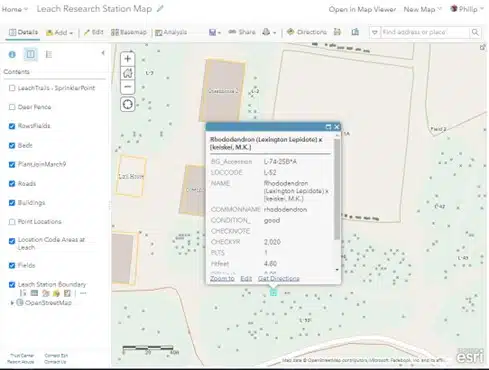Click the popup vertical scrollbar
489x370 pixels.
(x=337, y=189)
